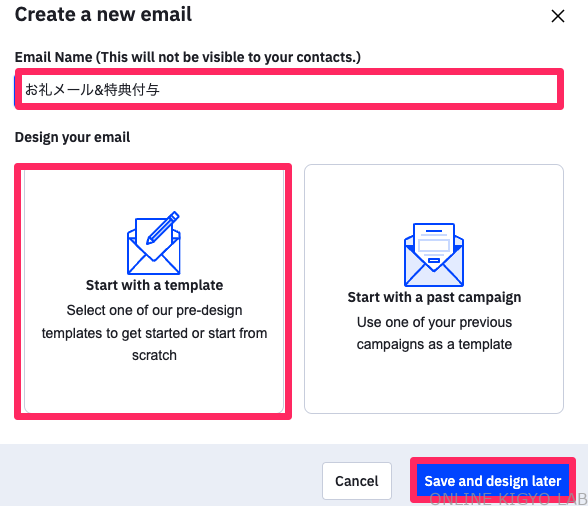This screenshot has width=588, height=506.
Task: Choose the Start with a template card
Action: pos(154,291)
